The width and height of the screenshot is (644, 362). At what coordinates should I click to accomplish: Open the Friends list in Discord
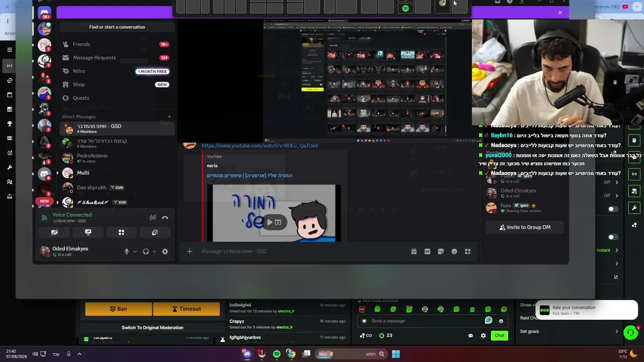click(117, 44)
